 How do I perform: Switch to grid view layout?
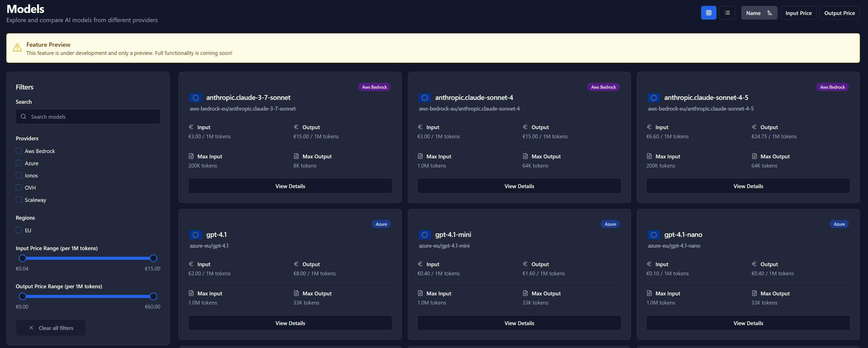pos(708,13)
